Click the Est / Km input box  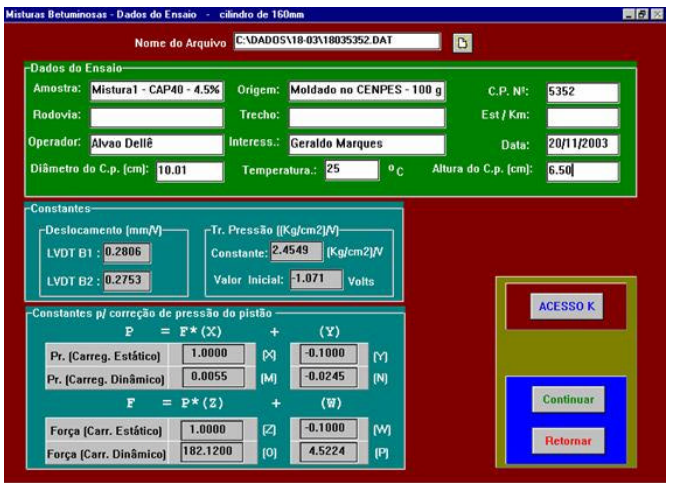[x=582, y=117]
